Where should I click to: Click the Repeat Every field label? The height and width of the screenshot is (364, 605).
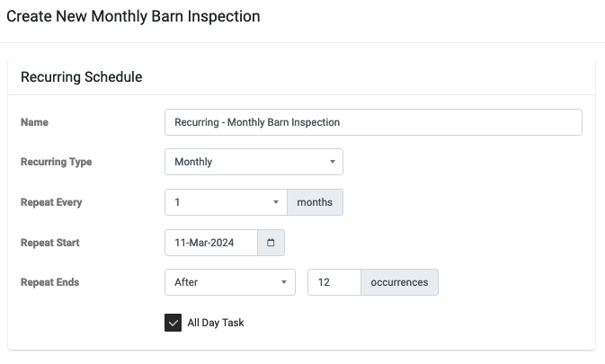pos(51,202)
